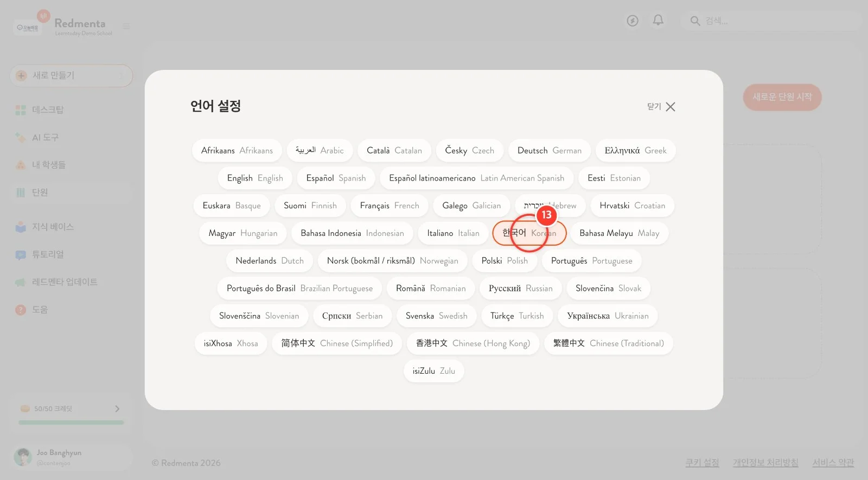Choose Español latinoamericano language

476,178
